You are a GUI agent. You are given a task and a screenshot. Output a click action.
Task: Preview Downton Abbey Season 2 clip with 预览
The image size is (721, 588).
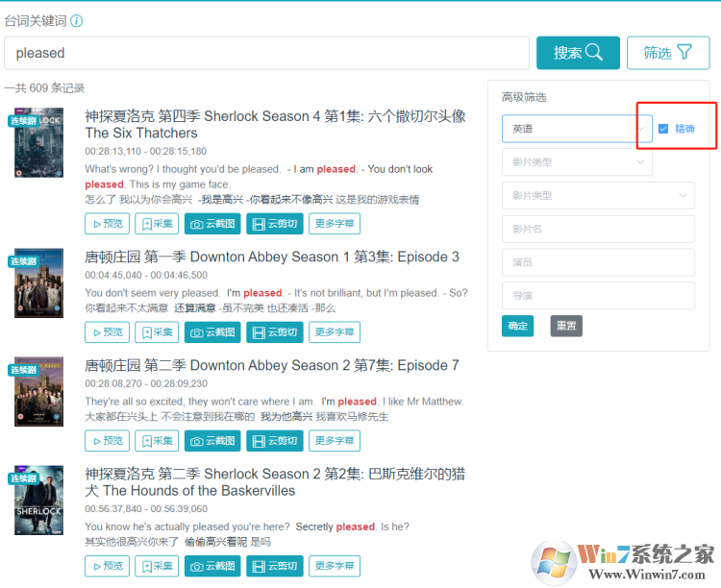[x=107, y=441]
